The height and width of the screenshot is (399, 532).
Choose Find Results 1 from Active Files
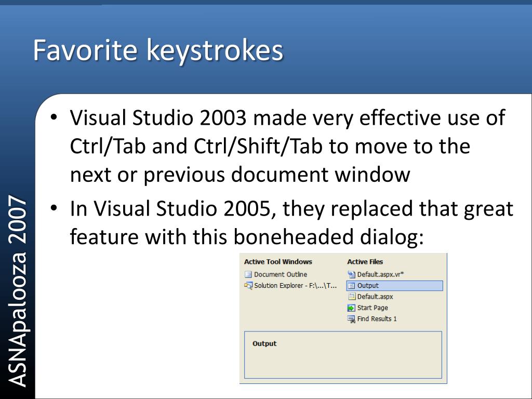coord(372,319)
